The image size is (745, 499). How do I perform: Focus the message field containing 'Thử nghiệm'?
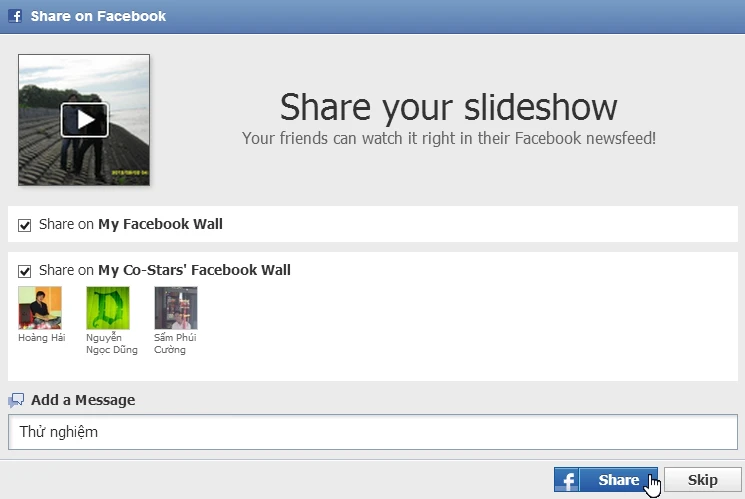point(373,432)
